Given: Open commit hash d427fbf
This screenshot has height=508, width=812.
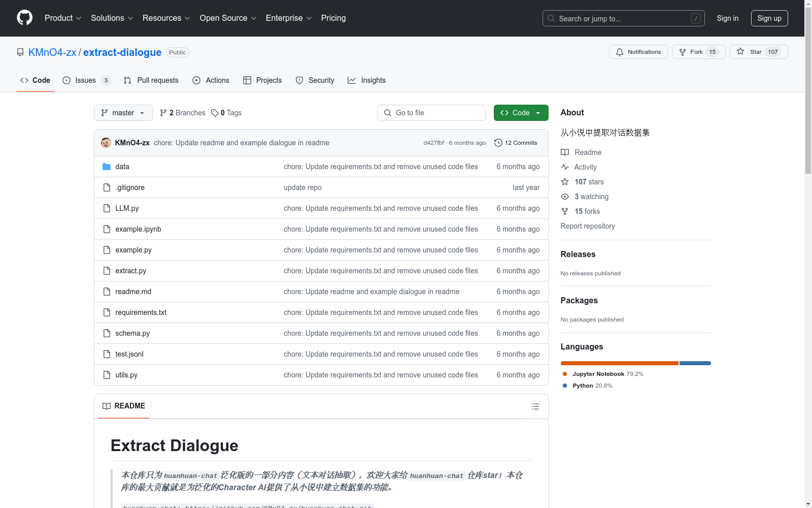Looking at the screenshot, I should click(433, 143).
